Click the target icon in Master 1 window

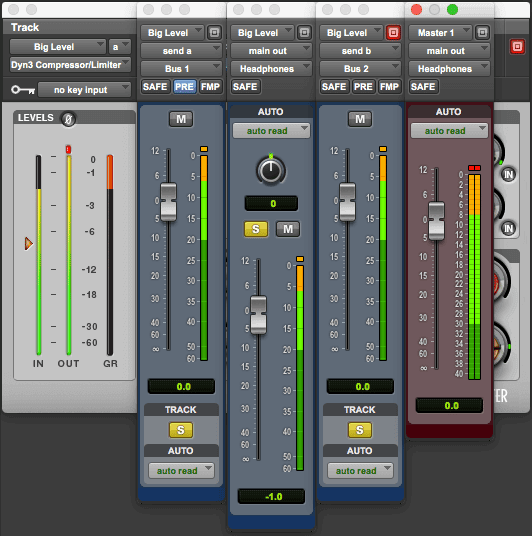tap(482, 33)
